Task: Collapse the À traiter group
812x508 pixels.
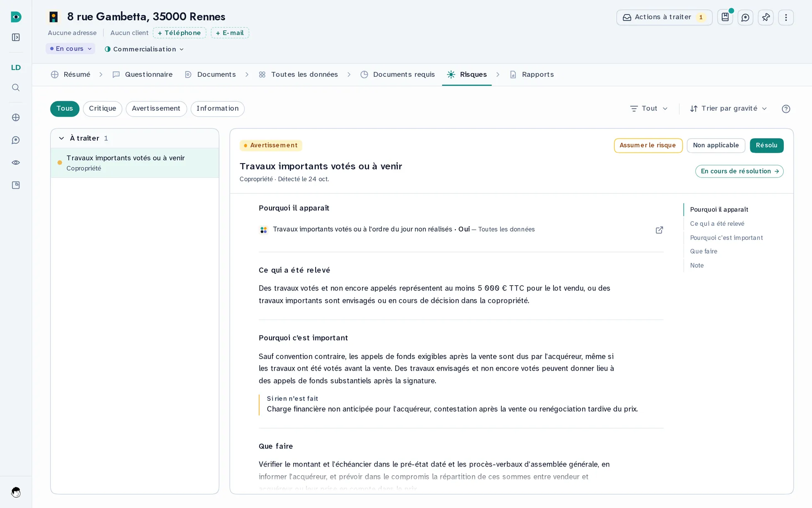Action: 61,138
